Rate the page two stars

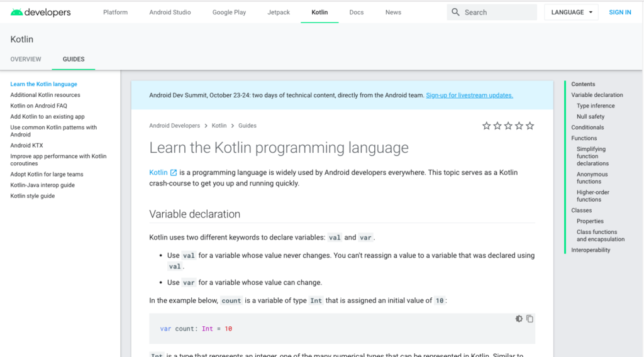pyautogui.click(x=497, y=126)
